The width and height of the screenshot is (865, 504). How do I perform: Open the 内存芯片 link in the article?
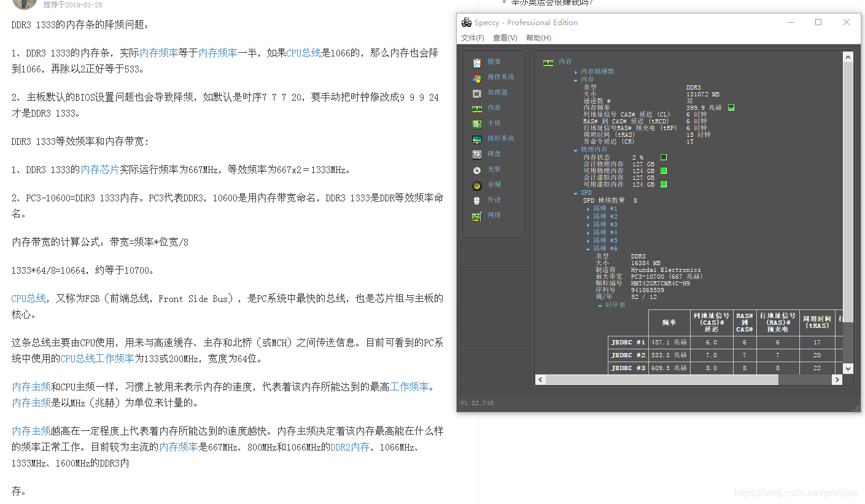point(100,169)
